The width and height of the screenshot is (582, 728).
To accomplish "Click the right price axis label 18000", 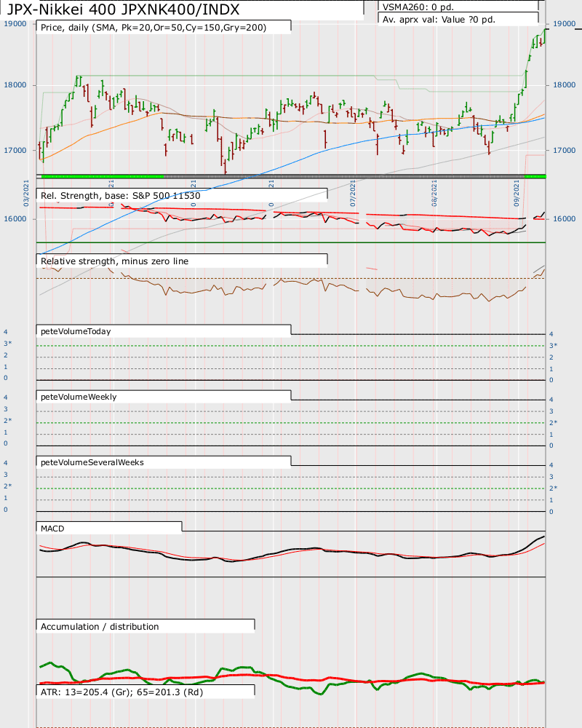I will click(x=564, y=85).
